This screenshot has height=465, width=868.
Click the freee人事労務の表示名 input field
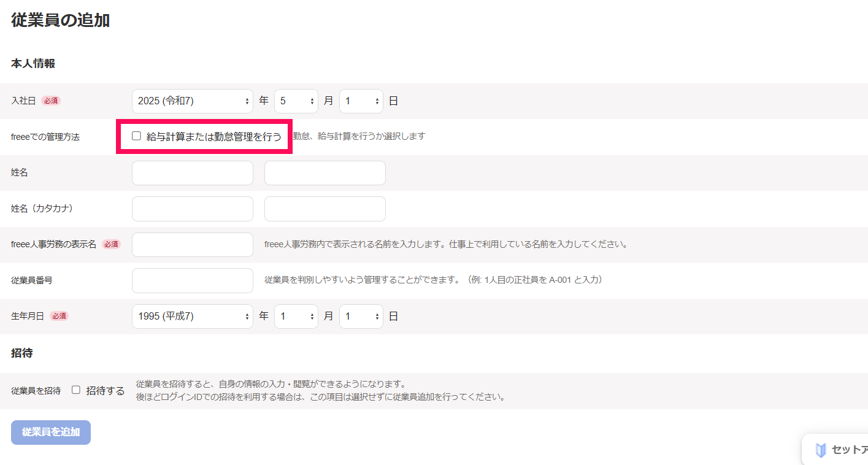coord(193,245)
